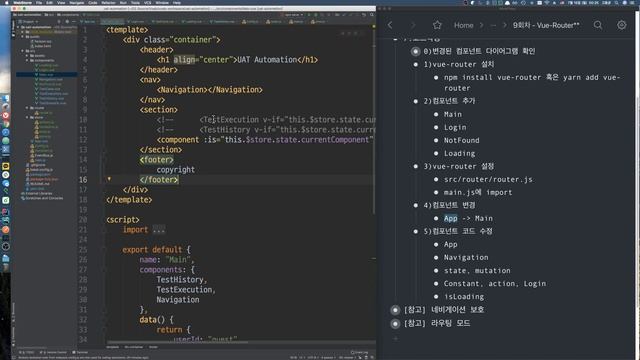Viewport: 640px width, 360px height.
Task: Go back in the notes app
Action: click(390, 25)
